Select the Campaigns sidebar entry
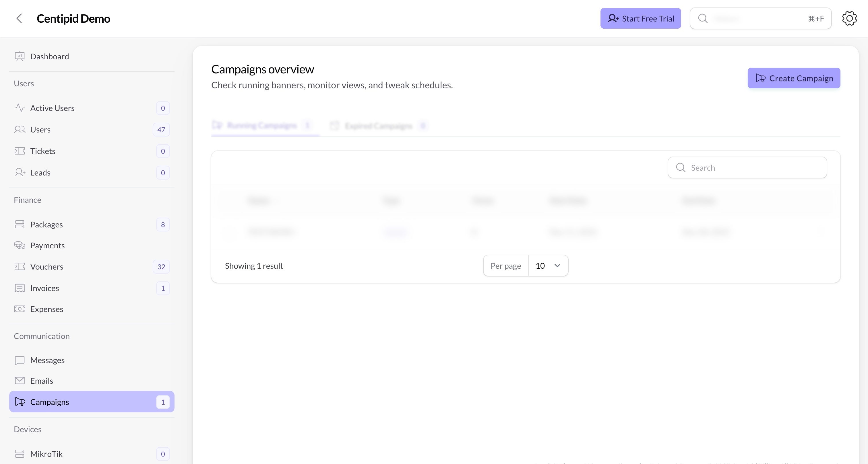This screenshot has width=868, height=464. click(x=50, y=401)
